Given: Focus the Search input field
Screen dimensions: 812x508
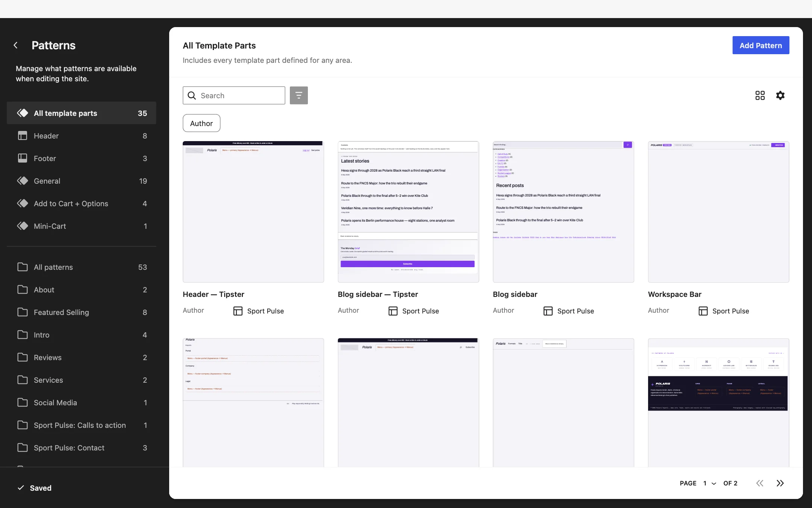Looking at the screenshot, I should 234,96.
